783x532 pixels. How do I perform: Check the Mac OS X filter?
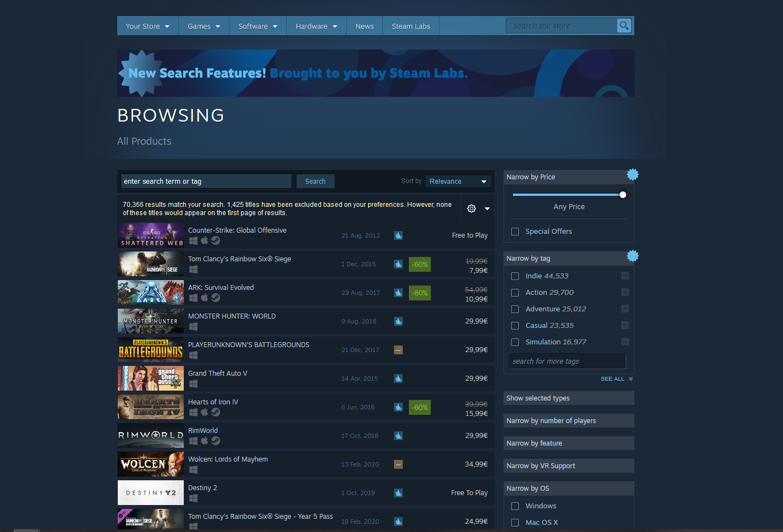515,523
